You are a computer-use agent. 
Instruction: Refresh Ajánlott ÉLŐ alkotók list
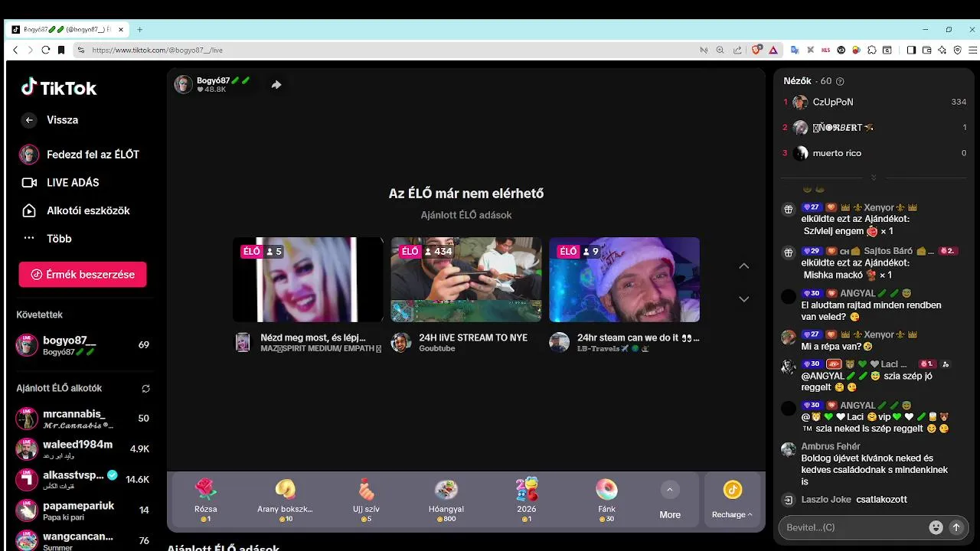tap(145, 389)
